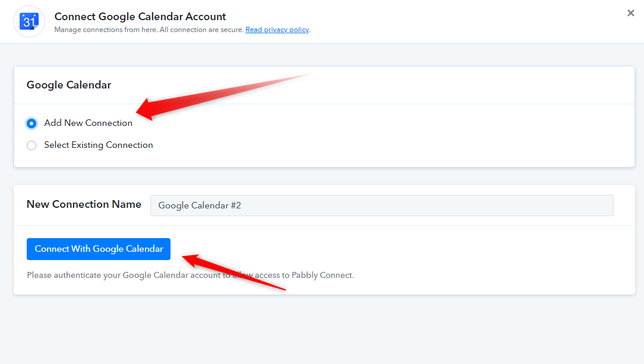The width and height of the screenshot is (644, 364).
Task: Click the Add New Connection label text
Action: pyautogui.click(x=89, y=123)
